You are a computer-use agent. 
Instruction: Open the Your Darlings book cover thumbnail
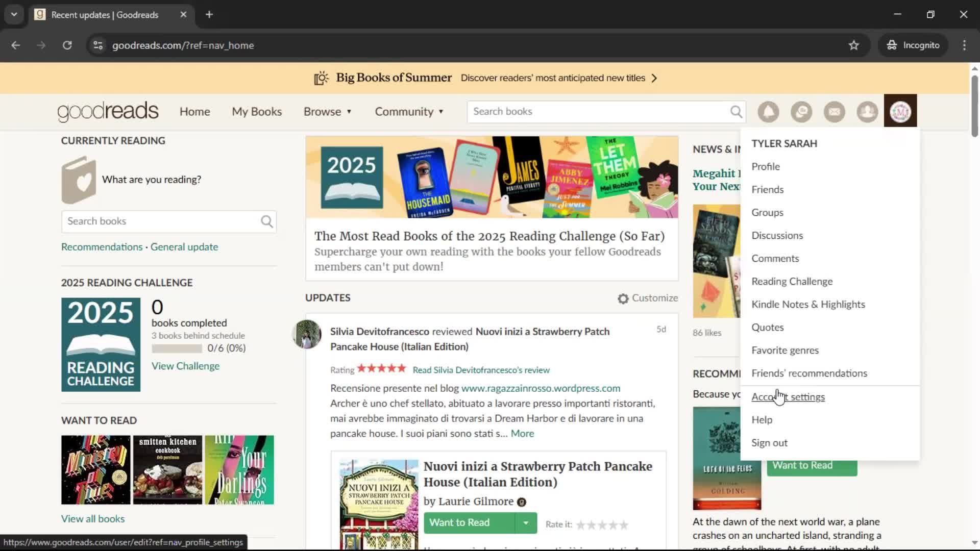point(239,470)
